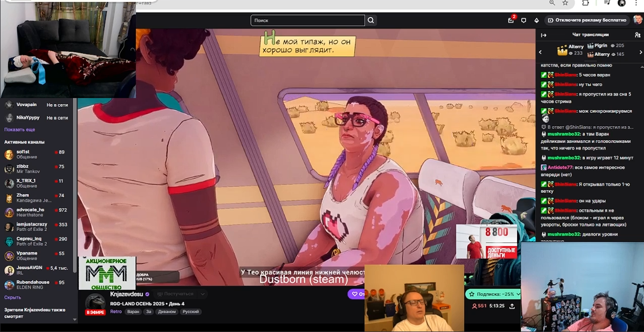Image resolution: width=644 pixels, height=332 pixels.
Task: Open chat community users list icon
Action: coord(638,35)
